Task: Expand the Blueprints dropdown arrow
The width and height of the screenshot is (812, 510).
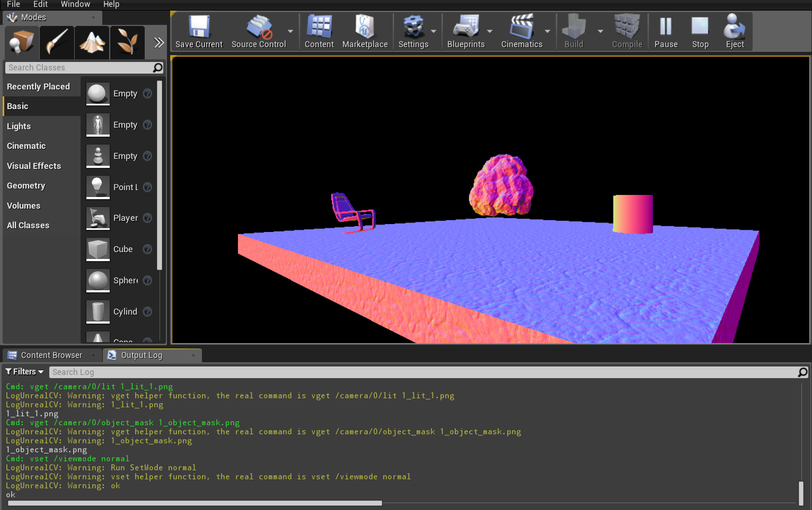Action: click(x=489, y=31)
